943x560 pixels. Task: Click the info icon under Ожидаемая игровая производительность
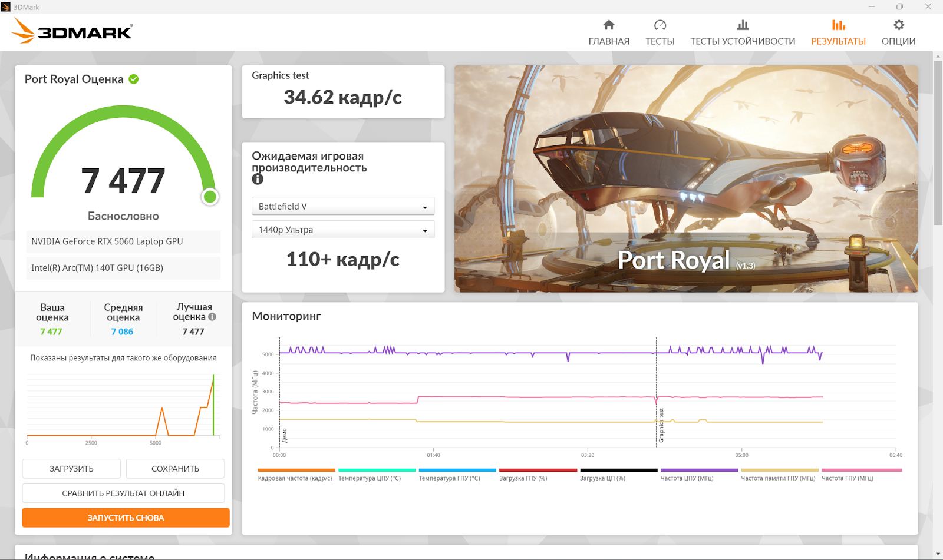pyautogui.click(x=258, y=180)
